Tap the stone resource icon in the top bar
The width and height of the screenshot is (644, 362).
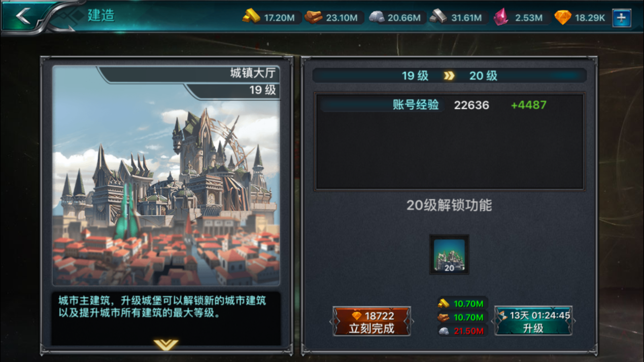click(376, 17)
